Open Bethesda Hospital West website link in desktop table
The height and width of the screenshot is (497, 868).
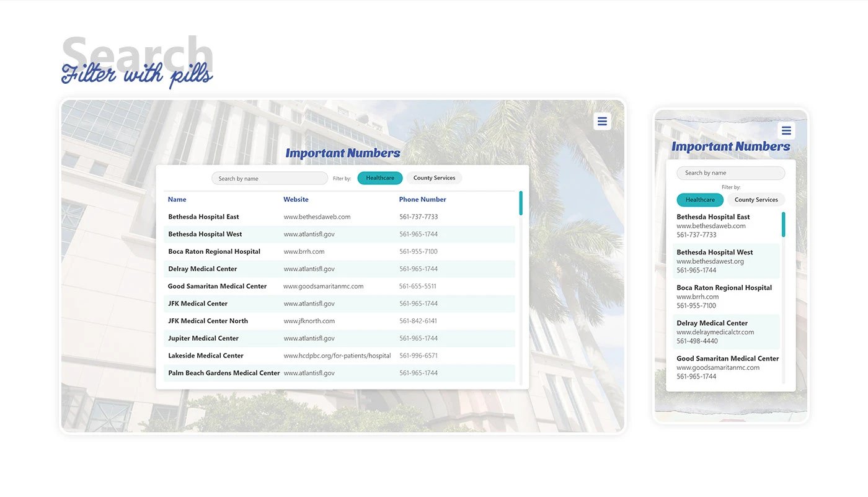click(x=309, y=235)
